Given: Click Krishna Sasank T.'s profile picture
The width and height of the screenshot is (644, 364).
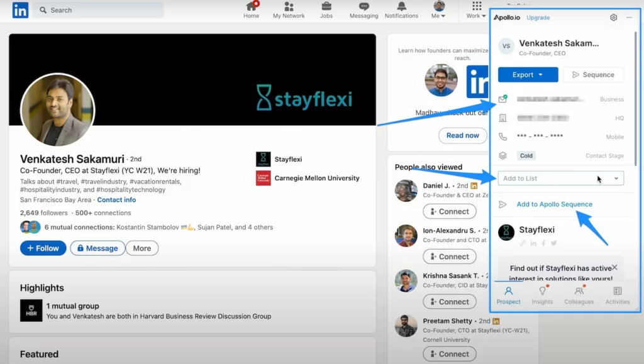Looking at the screenshot, I should [406, 280].
